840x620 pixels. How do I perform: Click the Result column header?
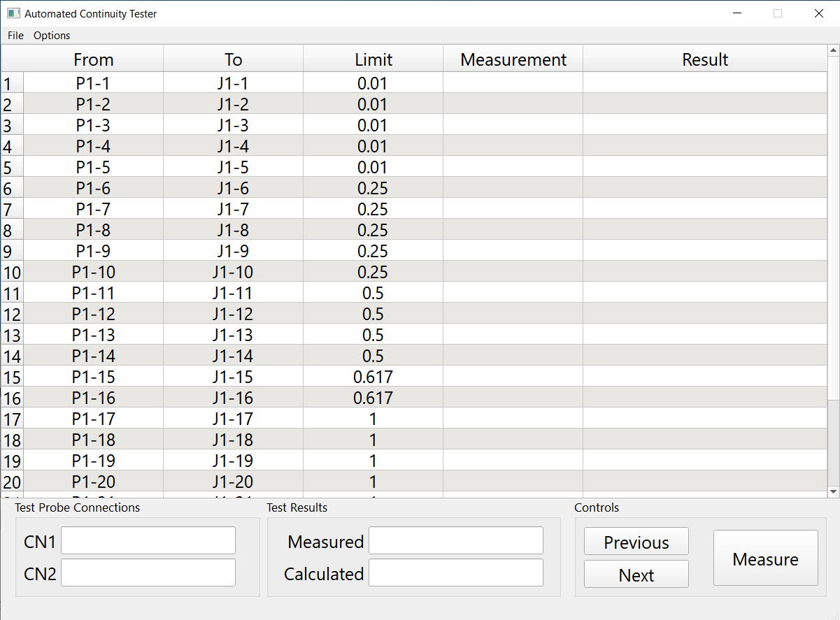705,59
